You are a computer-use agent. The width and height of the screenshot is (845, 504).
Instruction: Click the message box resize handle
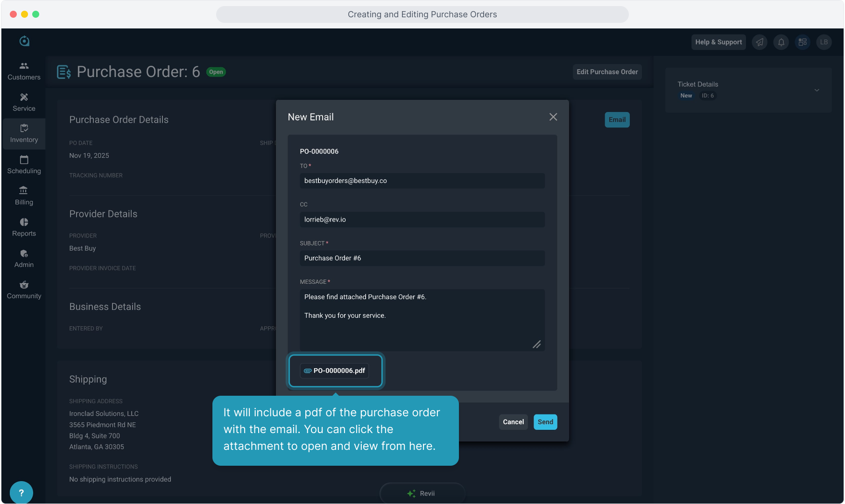tap(537, 344)
